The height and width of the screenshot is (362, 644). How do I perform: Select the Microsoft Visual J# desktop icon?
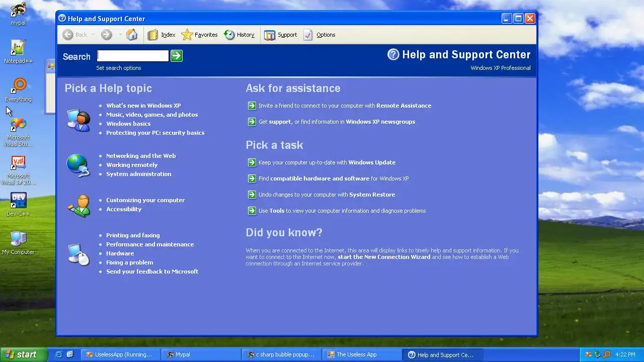point(18,170)
